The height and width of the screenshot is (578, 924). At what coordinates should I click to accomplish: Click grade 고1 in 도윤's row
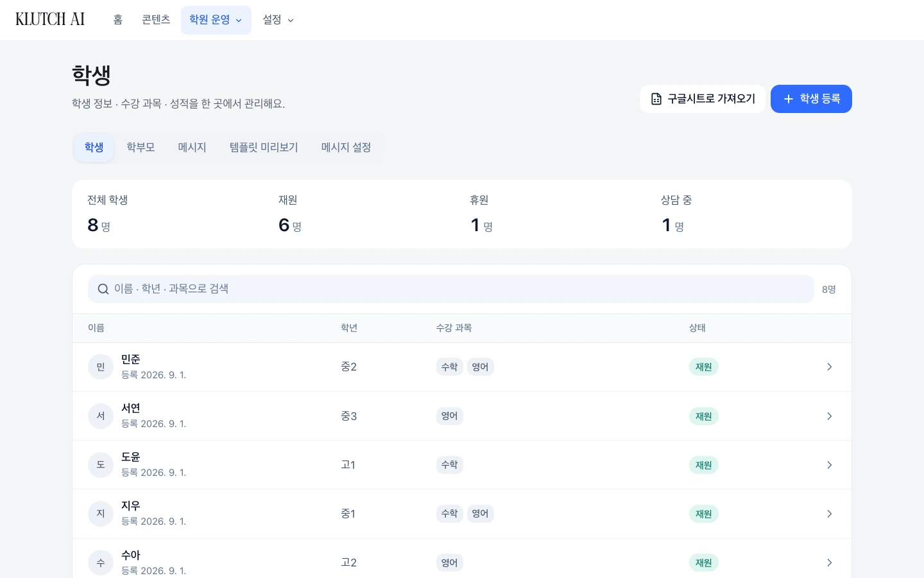click(348, 465)
